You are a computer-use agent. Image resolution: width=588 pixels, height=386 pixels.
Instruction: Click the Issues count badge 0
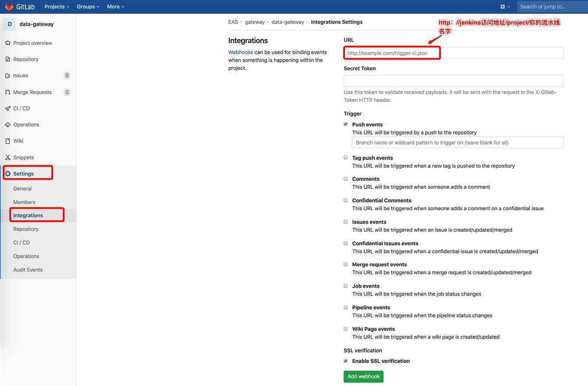[67, 75]
